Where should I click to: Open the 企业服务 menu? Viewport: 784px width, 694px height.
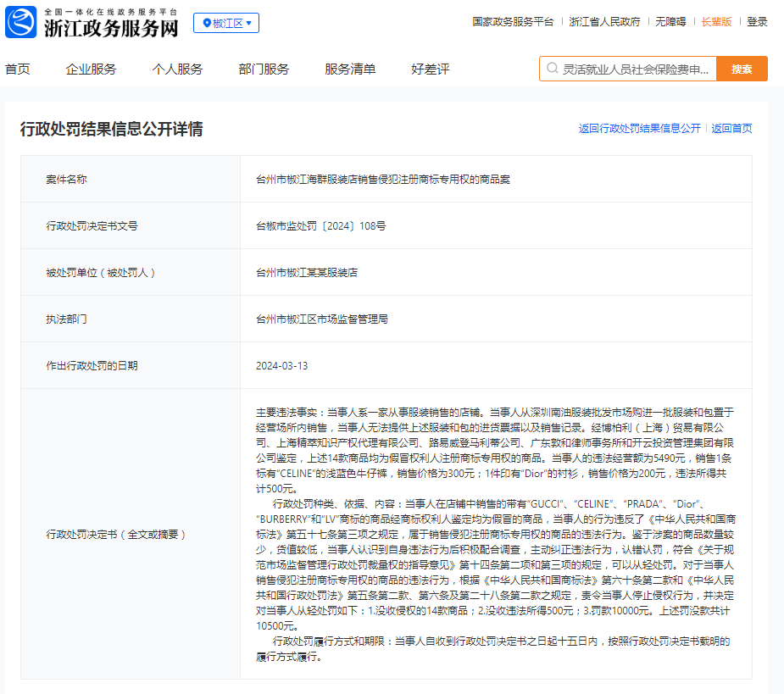[91, 69]
